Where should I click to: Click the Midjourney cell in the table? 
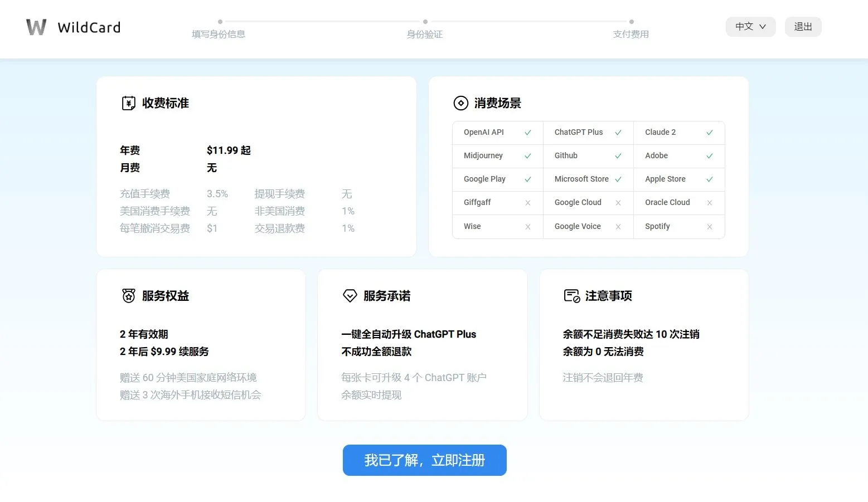click(483, 156)
